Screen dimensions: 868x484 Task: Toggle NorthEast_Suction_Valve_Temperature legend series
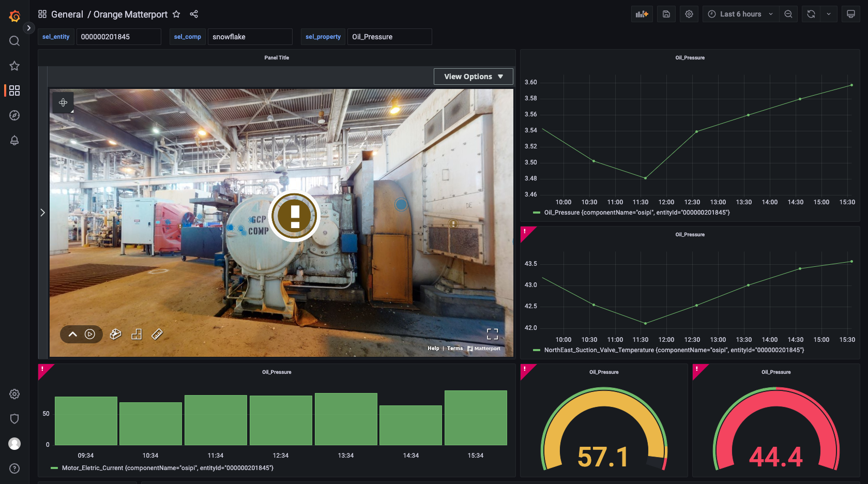(x=674, y=350)
